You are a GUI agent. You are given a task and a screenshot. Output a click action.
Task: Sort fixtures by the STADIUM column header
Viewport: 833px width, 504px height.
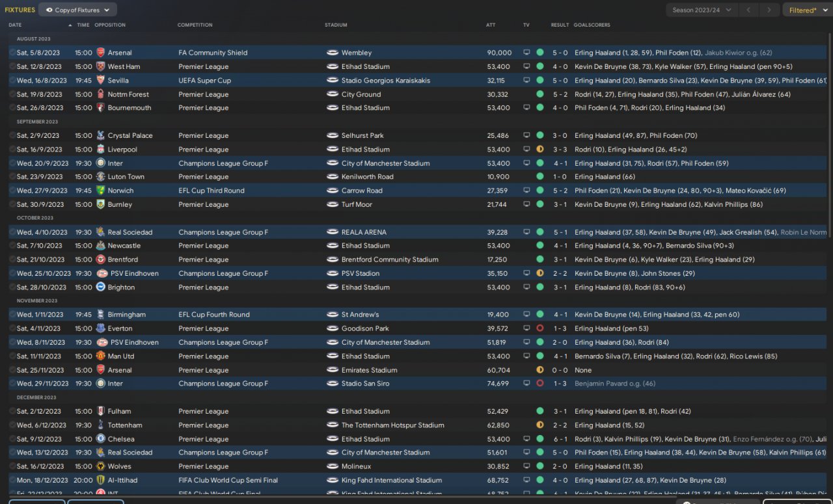336,25
